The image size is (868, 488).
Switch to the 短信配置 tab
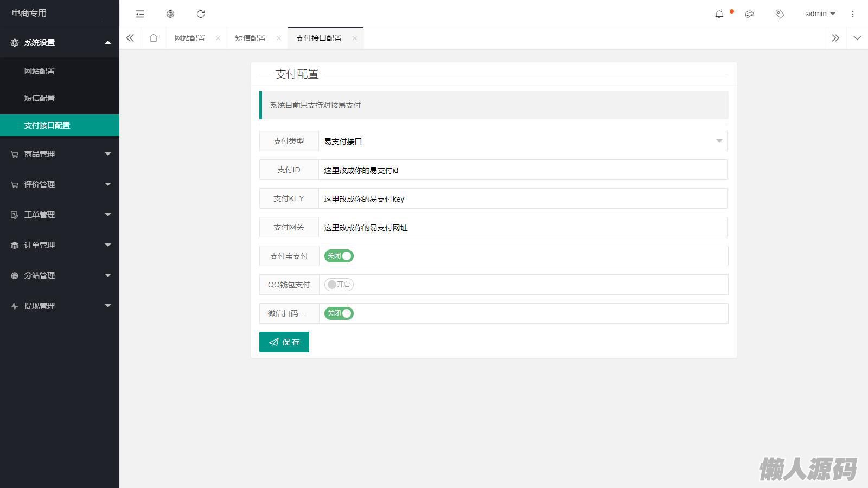[x=251, y=38]
